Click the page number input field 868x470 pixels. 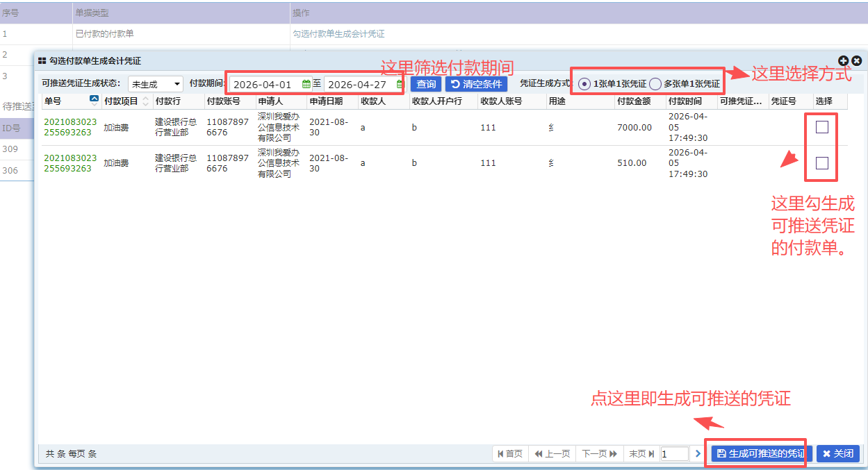click(673, 453)
